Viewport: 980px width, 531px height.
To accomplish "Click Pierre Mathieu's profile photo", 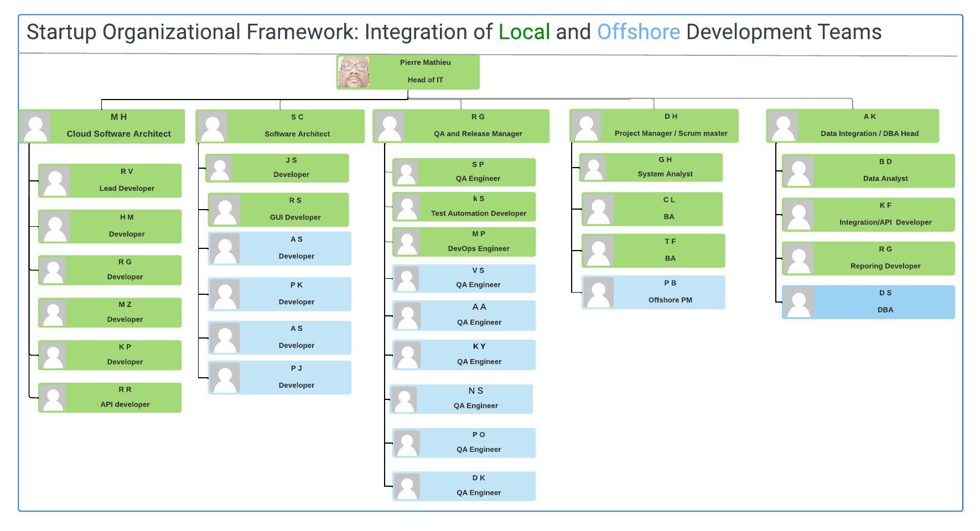I will click(354, 72).
